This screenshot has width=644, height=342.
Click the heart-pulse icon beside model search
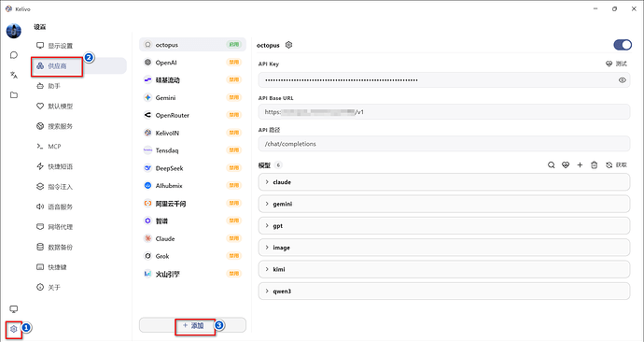click(x=566, y=164)
